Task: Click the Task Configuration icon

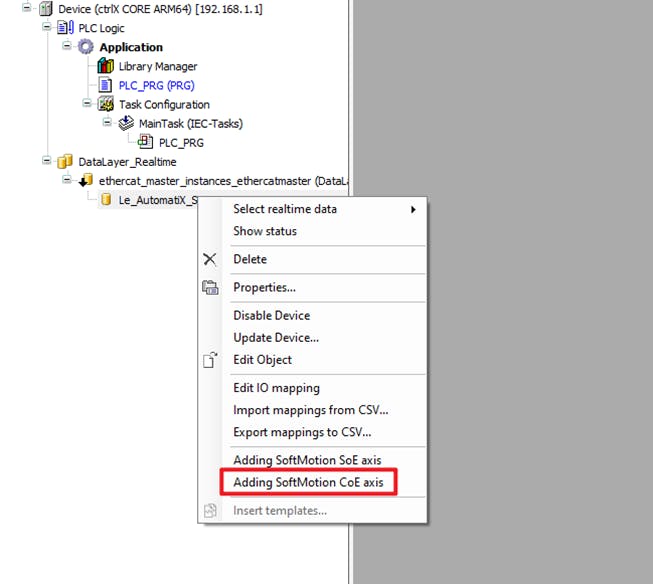Action: pyautogui.click(x=106, y=104)
